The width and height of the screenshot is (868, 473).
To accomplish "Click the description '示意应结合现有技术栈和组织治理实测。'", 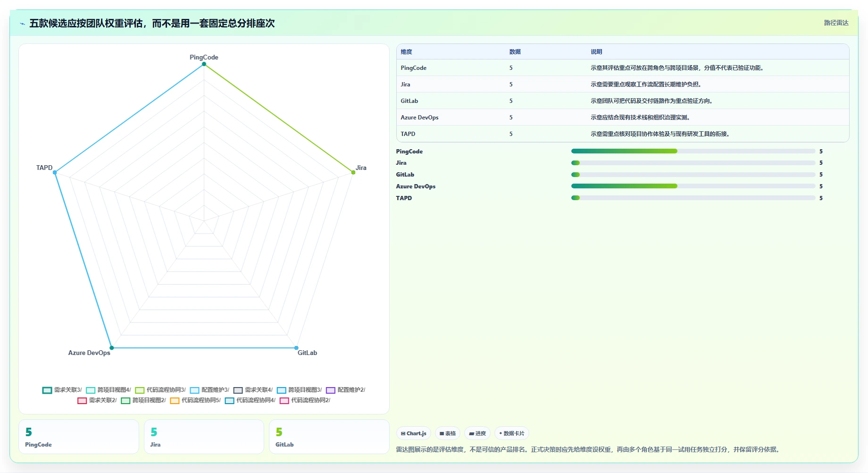I will [x=641, y=118].
